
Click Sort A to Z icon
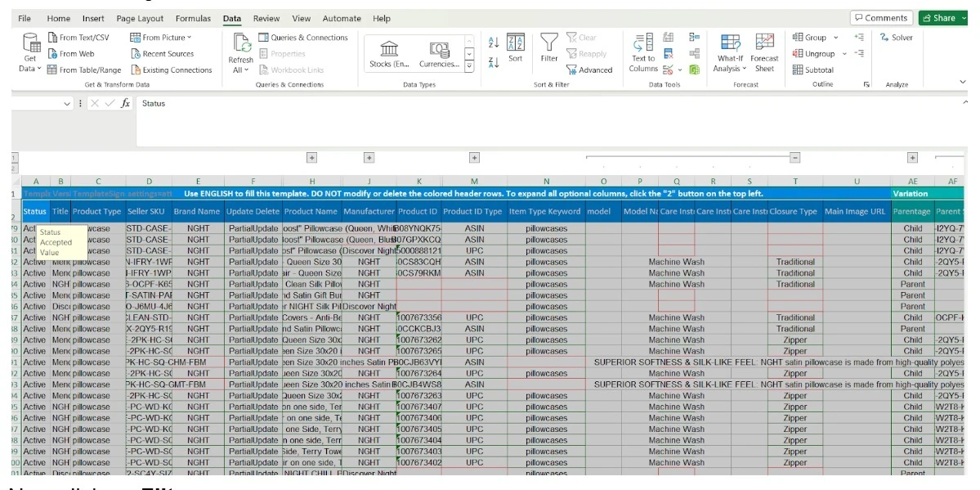493,42
